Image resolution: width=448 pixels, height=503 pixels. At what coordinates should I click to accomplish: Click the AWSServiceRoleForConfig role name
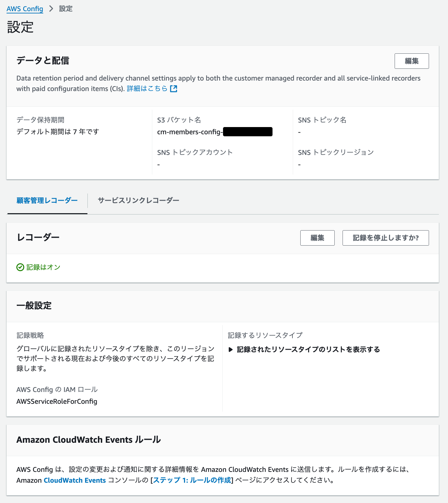pyautogui.click(x=57, y=401)
